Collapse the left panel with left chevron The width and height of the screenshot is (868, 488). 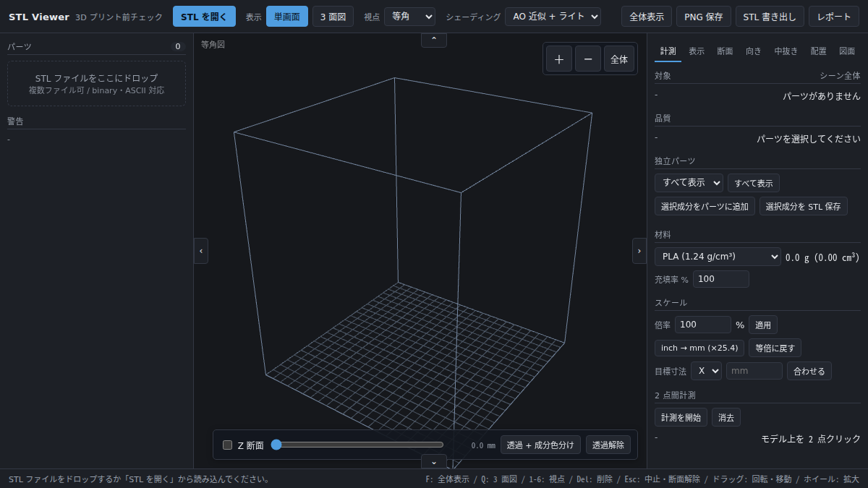coord(201,251)
